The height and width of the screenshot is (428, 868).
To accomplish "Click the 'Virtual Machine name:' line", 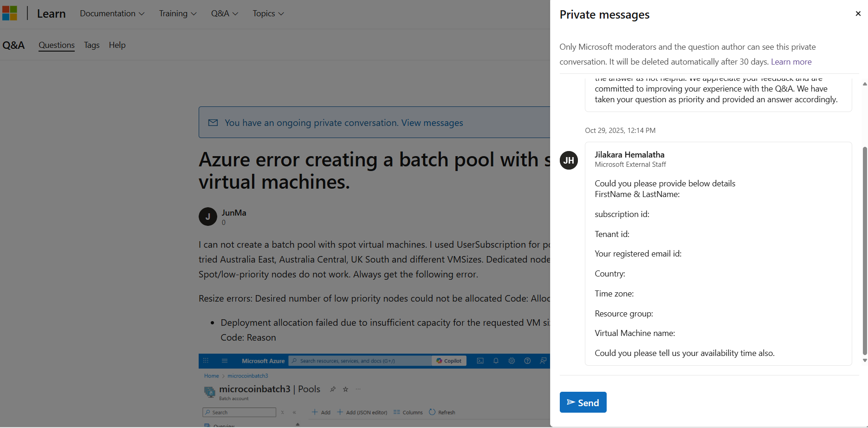I will pyautogui.click(x=635, y=333).
